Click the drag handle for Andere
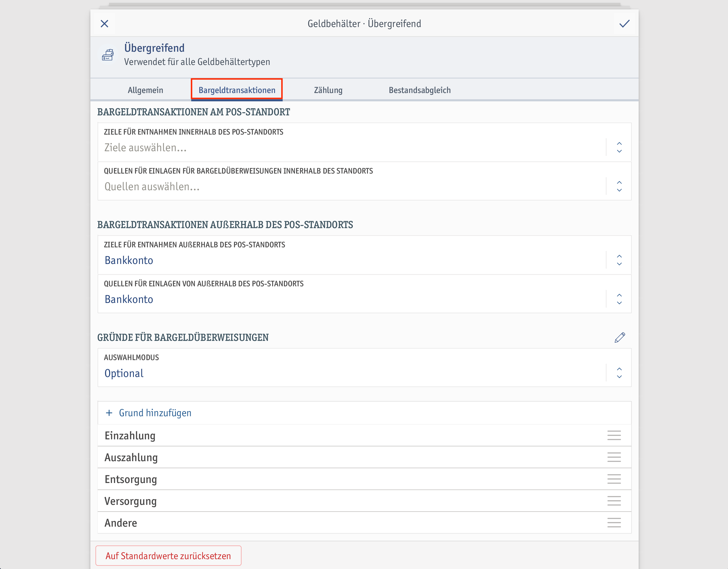 [x=614, y=523]
